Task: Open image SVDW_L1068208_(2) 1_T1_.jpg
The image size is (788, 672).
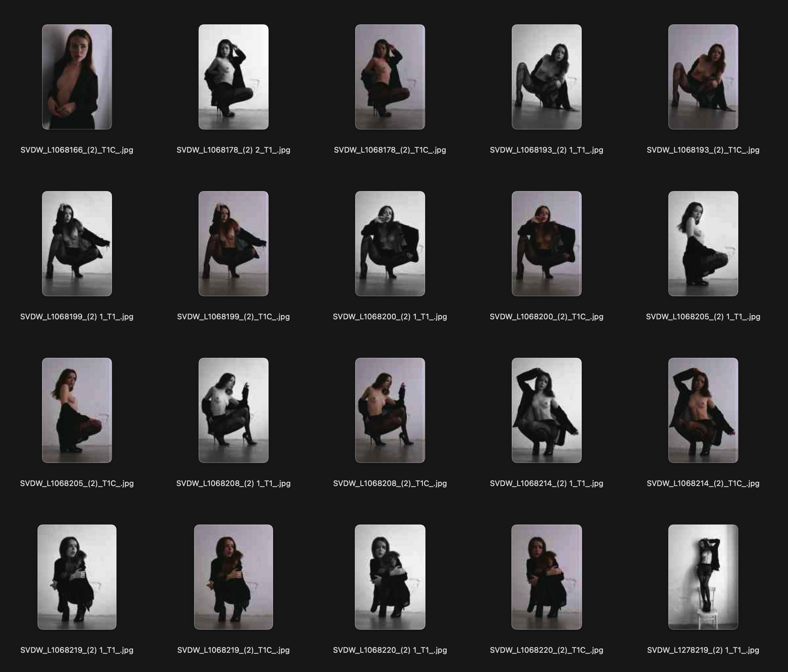Action: [233, 410]
